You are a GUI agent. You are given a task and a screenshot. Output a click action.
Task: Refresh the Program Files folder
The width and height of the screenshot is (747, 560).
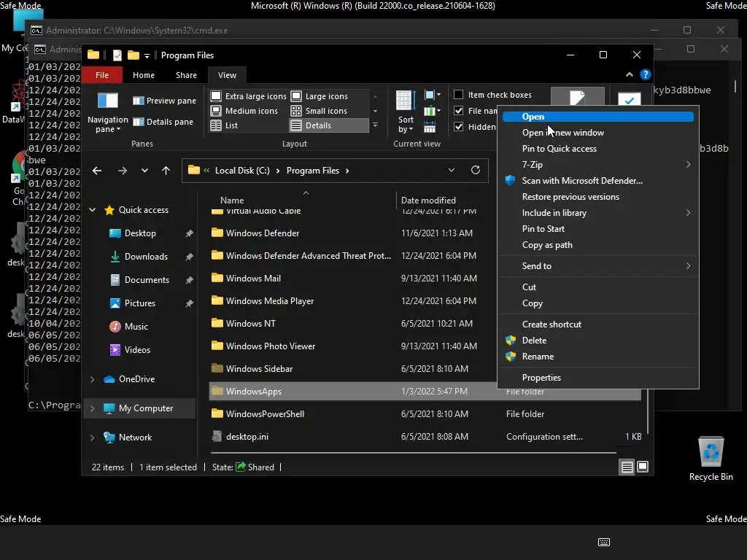[476, 170]
